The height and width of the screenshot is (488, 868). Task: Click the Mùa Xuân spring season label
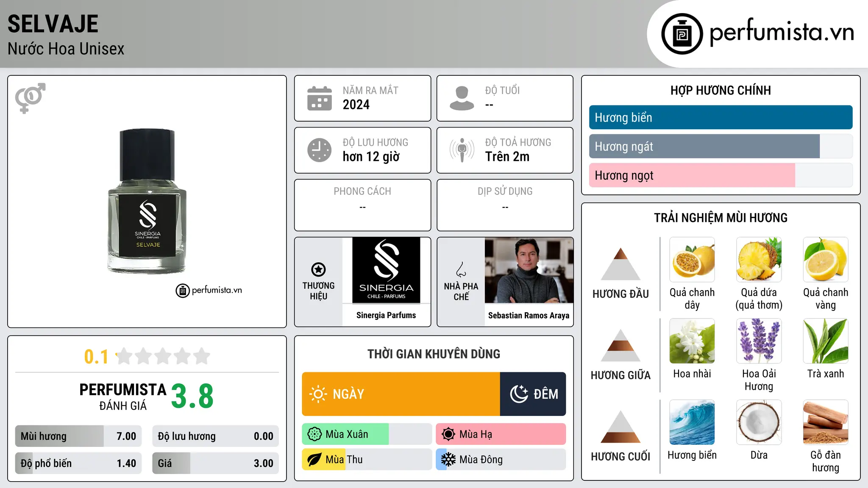347,434
